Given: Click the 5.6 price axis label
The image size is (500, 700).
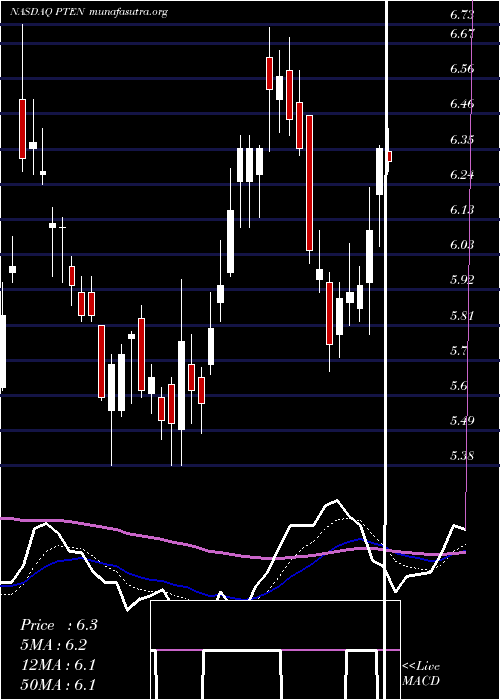Looking at the screenshot, I should click(458, 386).
